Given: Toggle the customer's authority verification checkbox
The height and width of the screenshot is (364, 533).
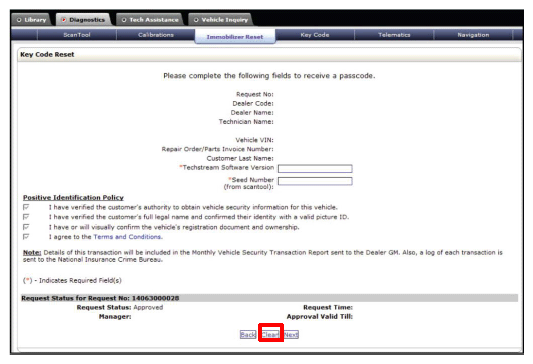Looking at the screenshot, I should click(26, 207).
